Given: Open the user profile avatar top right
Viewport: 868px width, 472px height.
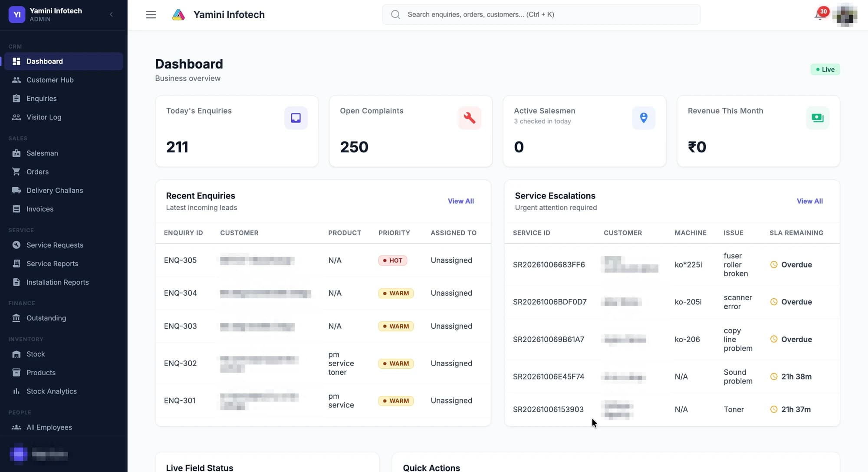Looking at the screenshot, I should tap(845, 15).
